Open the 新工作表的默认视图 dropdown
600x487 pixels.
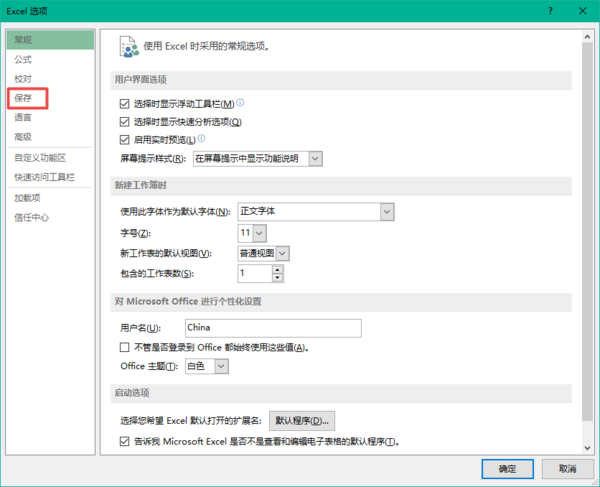[x=282, y=253]
